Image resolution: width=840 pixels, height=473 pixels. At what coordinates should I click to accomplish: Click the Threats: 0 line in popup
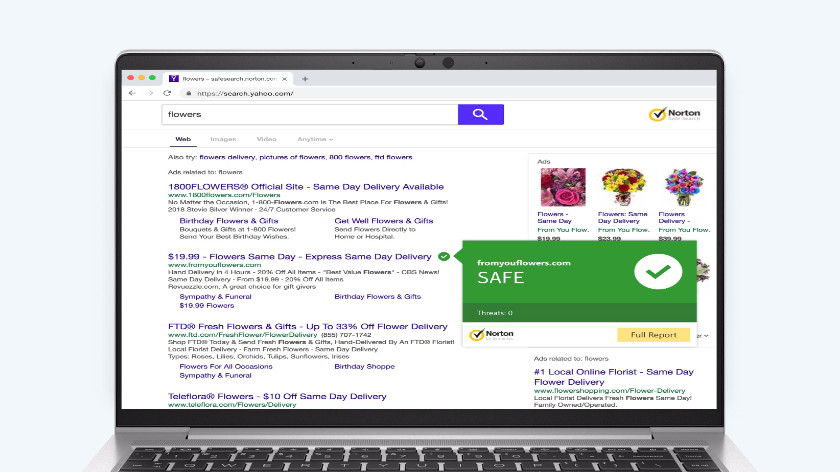tap(495, 313)
